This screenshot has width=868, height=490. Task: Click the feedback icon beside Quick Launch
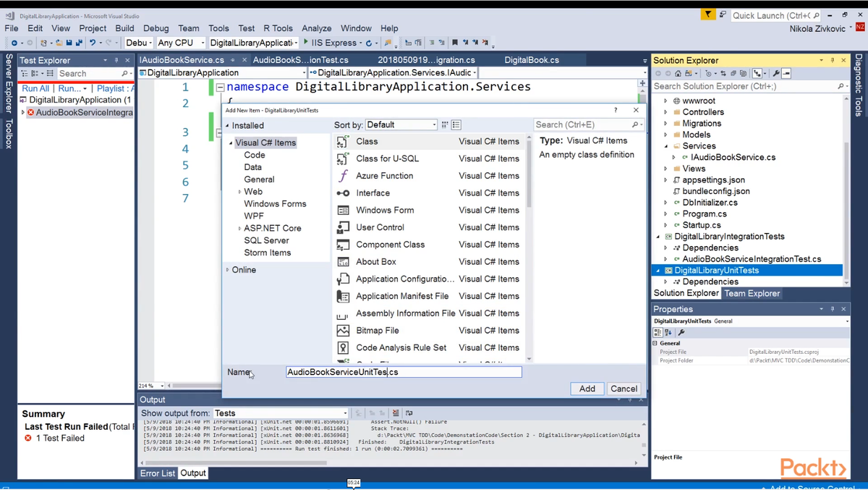point(723,14)
